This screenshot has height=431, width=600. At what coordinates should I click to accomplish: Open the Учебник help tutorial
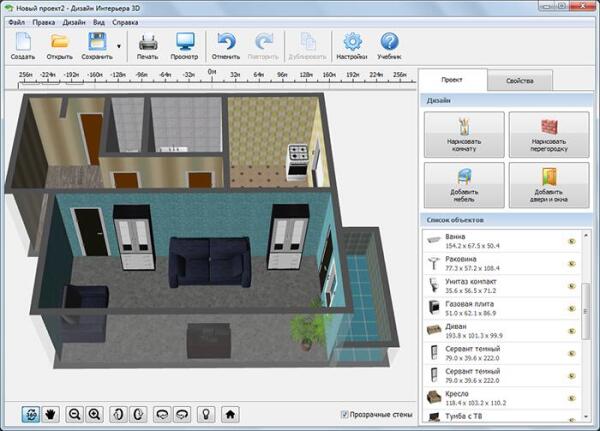[389, 42]
